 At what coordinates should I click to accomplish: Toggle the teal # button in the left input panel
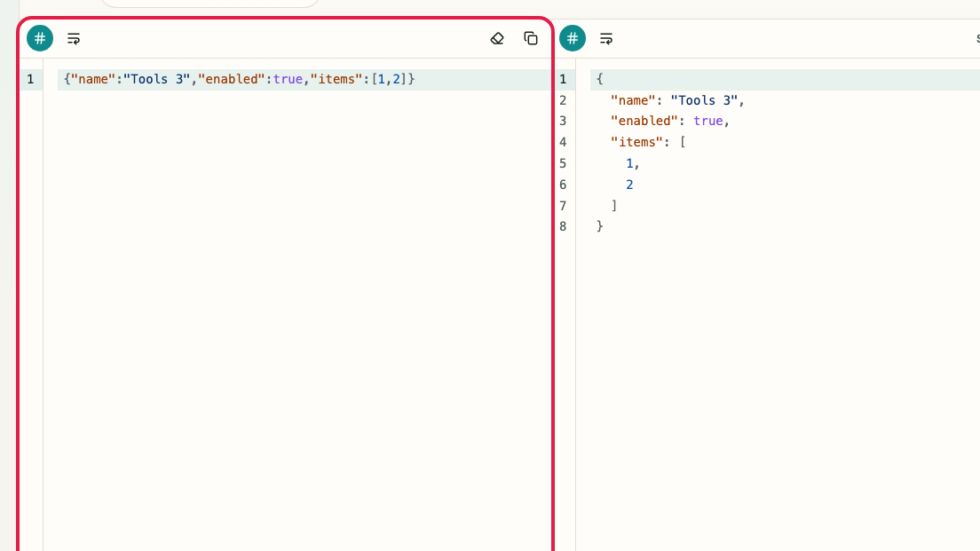pos(40,39)
